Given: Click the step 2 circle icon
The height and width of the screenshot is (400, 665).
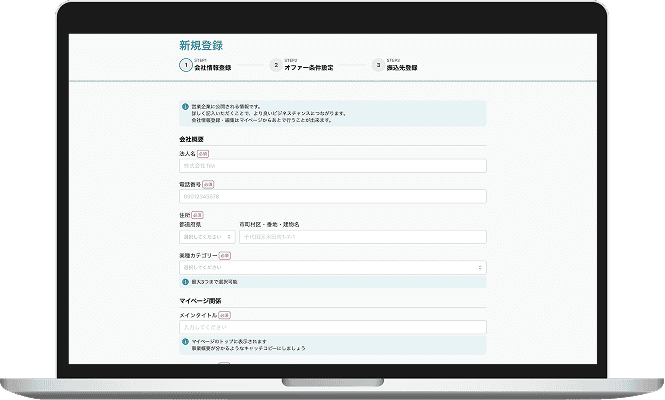Looking at the screenshot, I should click(276, 65).
